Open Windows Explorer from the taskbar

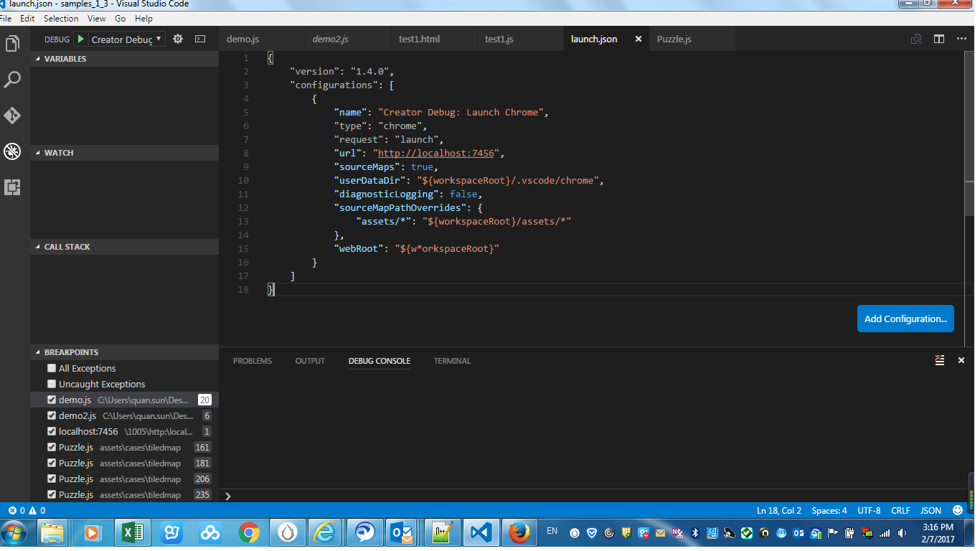52,533
